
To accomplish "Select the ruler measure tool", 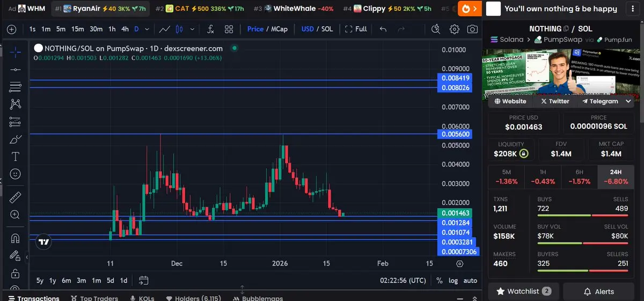I will [16, 197].
